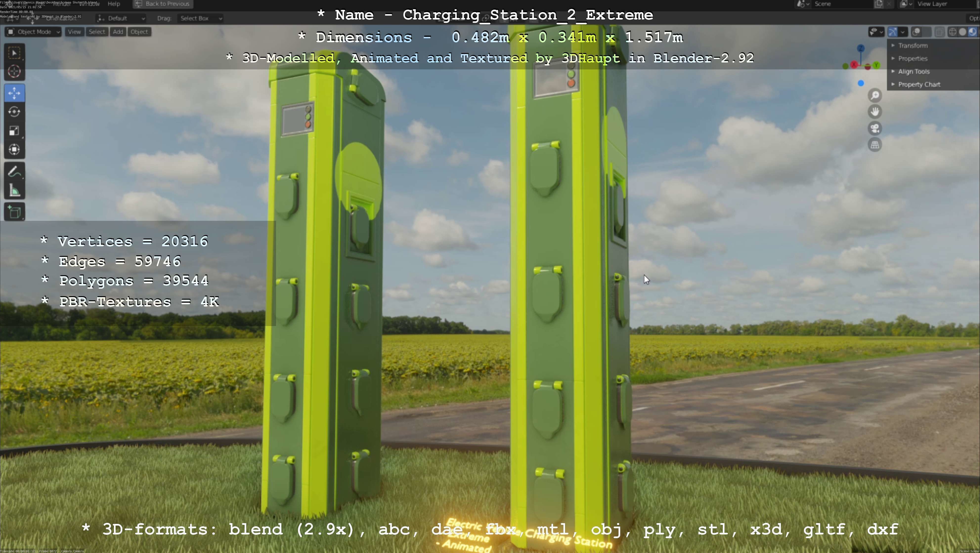Click the zoom magnifier navigation icon
Image resolution: width=980 pixels, height=553 pixels.
coord(875,95)
